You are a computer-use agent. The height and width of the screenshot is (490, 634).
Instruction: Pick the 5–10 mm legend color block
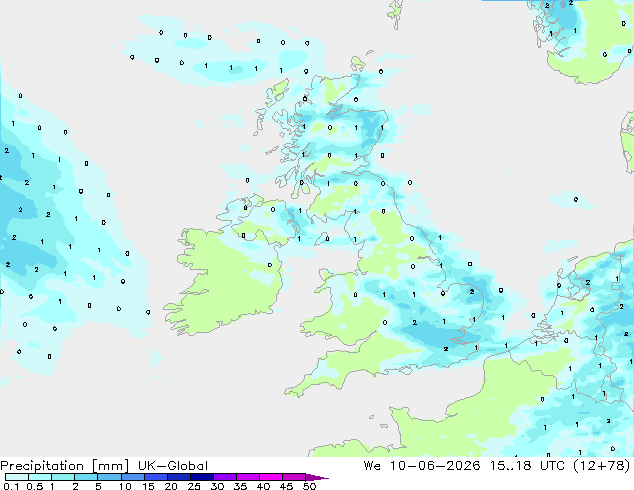(x=109, y=477)
